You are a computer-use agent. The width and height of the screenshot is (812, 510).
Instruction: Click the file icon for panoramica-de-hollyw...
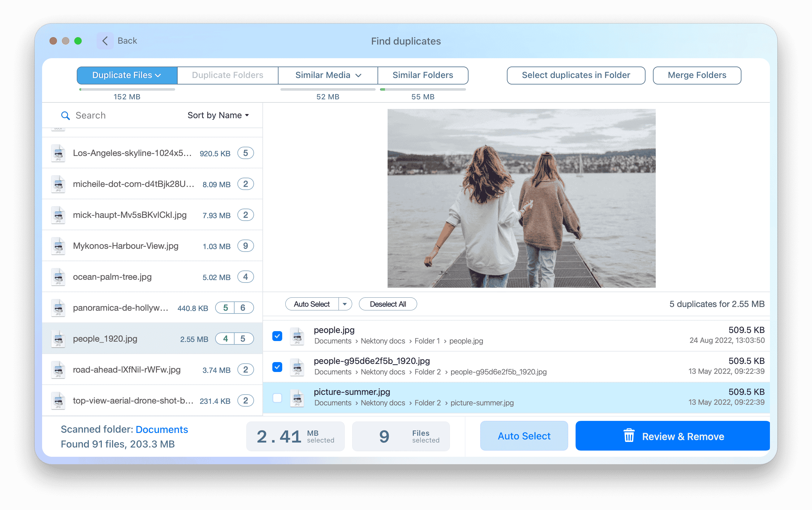click(58, 308)
